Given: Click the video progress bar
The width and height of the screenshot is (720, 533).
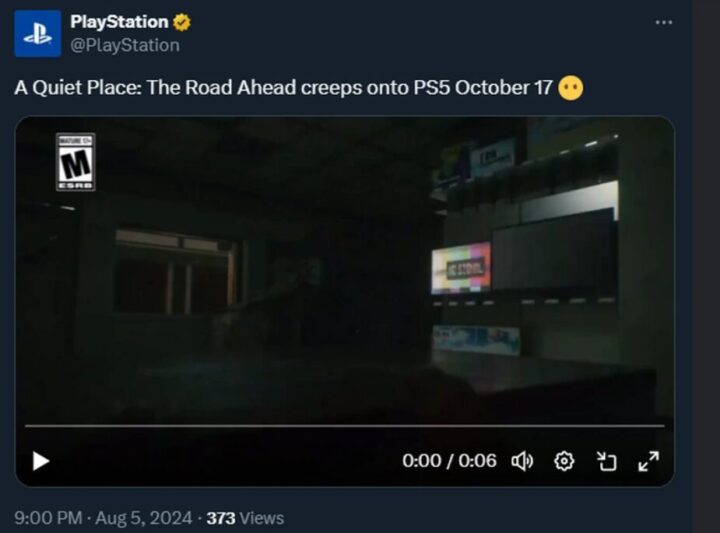Looking at the screenshot, I should 344,426.
